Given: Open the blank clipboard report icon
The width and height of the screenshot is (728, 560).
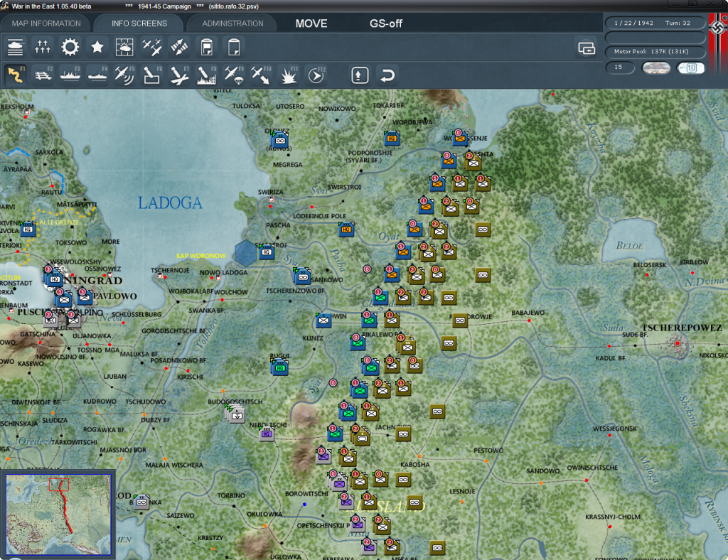Looking at the screenshot, I should click(234, 48).
